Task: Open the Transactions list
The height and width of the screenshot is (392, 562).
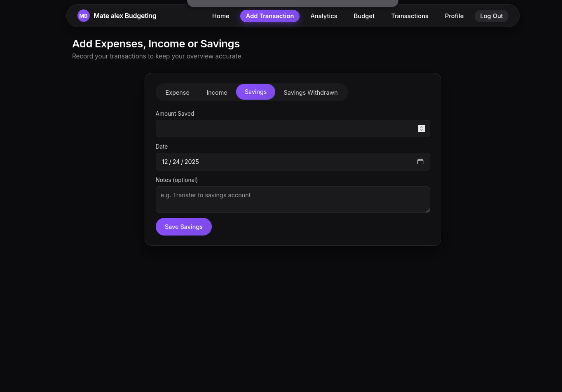Action: [x=410, y=16]
